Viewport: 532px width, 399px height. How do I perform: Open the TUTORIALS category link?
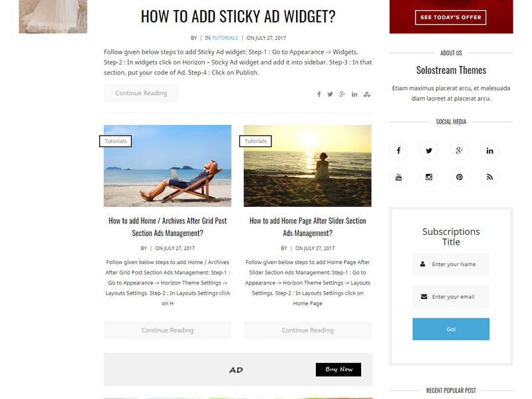(x=225, y=38)
